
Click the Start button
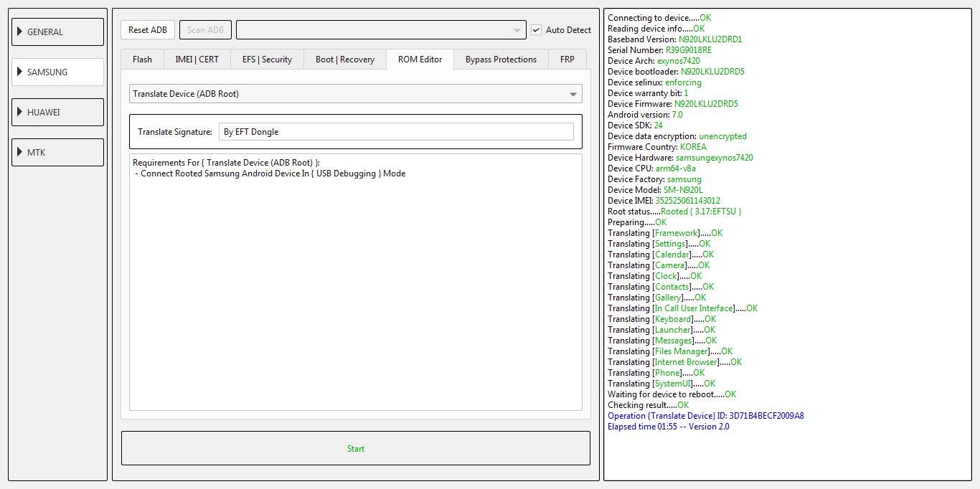point(356,448)
